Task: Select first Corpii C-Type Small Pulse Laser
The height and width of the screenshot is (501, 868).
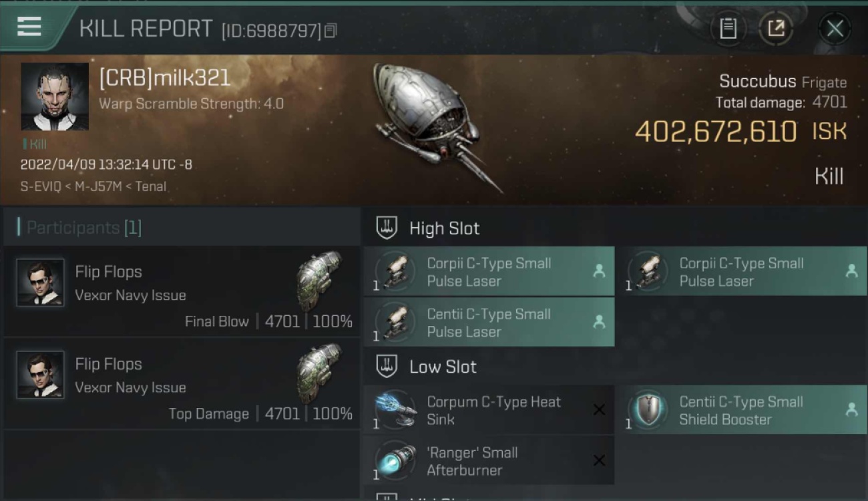Action: coord(489,272)
